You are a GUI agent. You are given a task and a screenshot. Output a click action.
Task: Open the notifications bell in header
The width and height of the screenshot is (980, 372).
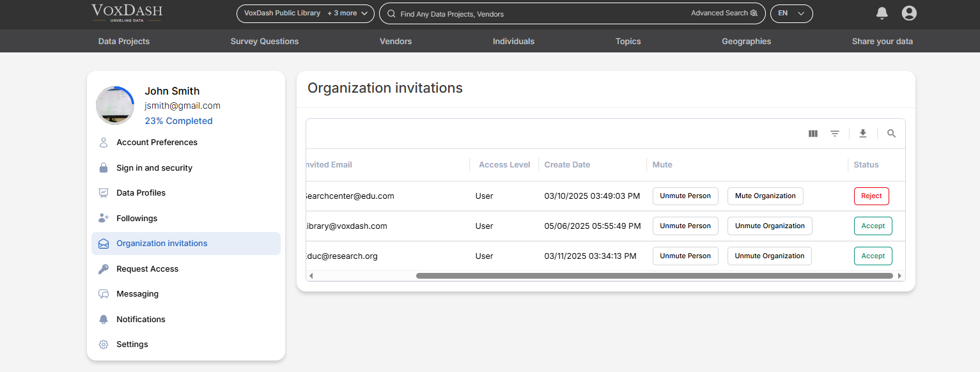882,13
